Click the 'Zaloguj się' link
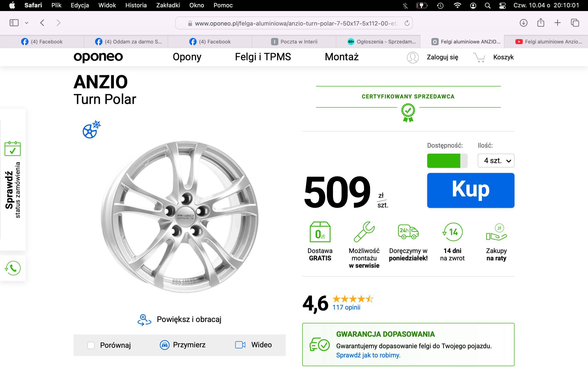Screen dimensions: 588x368 pos(442,57)
